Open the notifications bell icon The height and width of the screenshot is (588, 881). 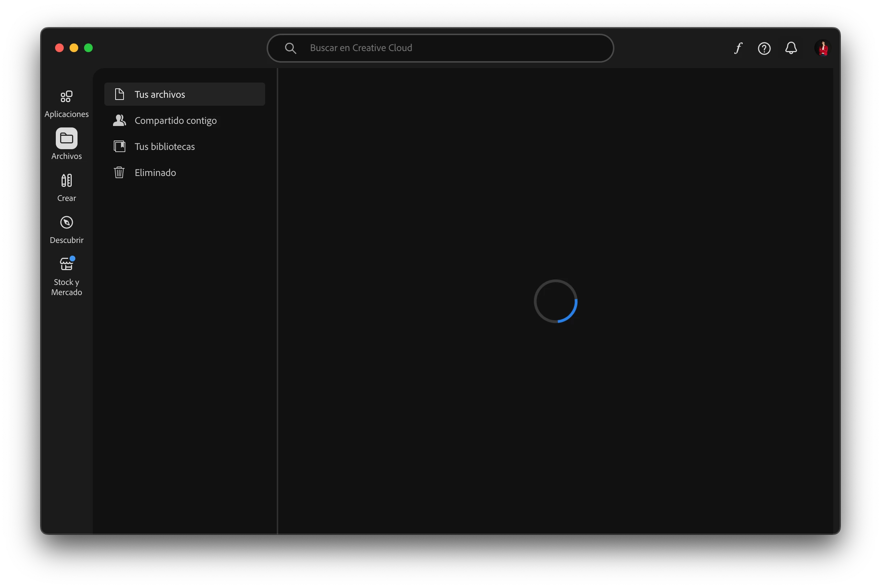[x=791, y=48]
